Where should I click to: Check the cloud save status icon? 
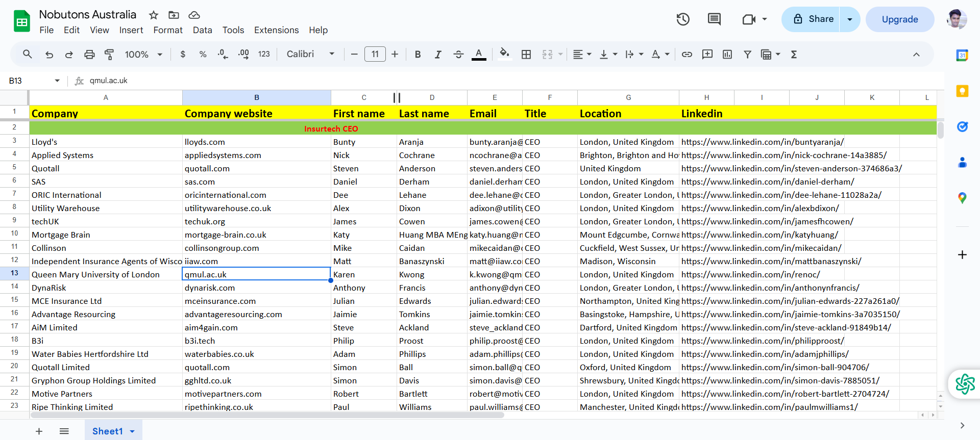pyautogui.click(x=194, y=15)
